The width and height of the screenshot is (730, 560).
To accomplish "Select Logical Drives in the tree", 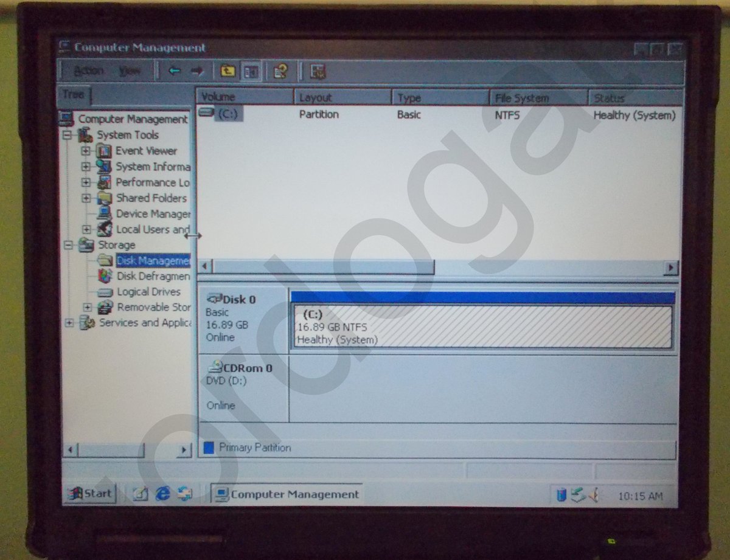I will [148, 292].
